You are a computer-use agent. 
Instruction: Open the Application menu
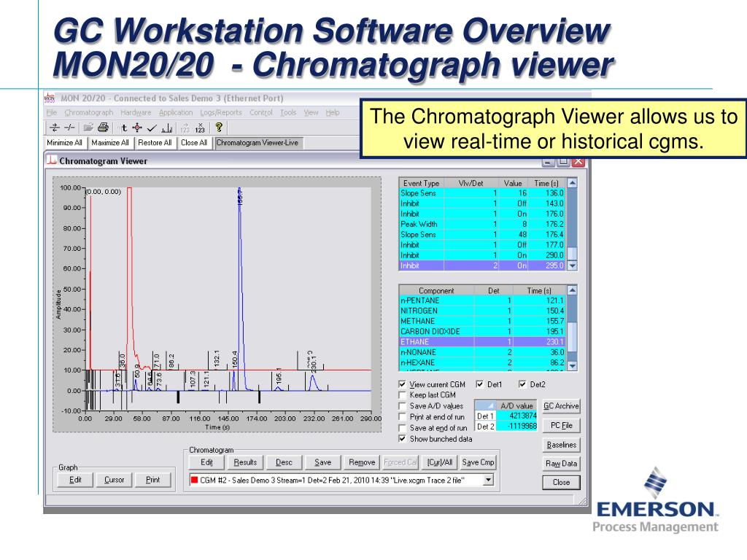click(x=176, y=112)
